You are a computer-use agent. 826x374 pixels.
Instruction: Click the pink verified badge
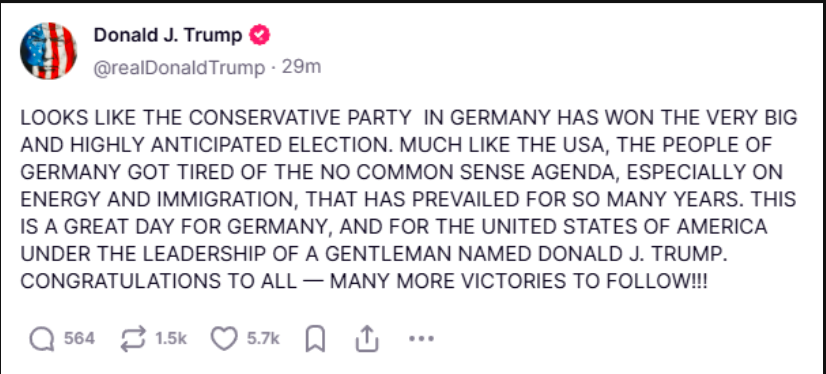coord(259,36)
